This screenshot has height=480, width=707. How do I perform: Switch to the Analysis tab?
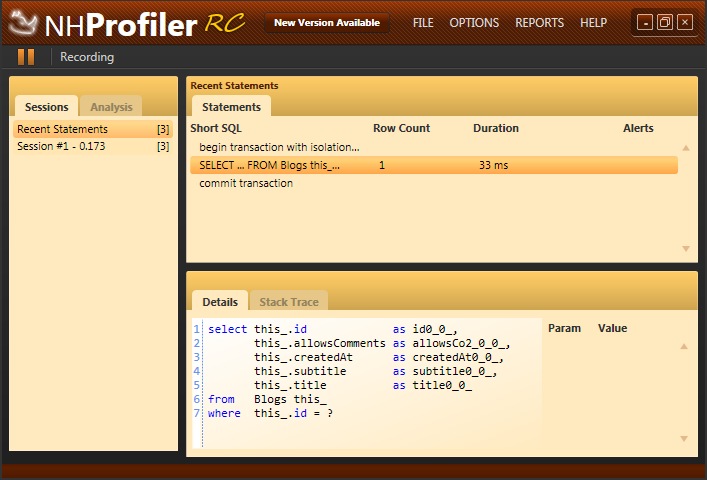click(x=111, y=106)
